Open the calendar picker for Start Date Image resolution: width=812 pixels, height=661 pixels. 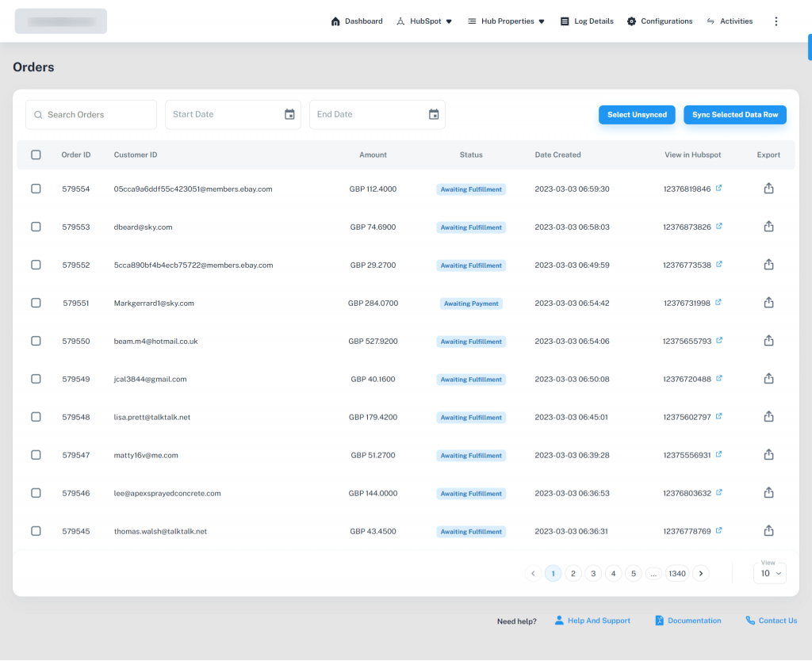point(289,114)
